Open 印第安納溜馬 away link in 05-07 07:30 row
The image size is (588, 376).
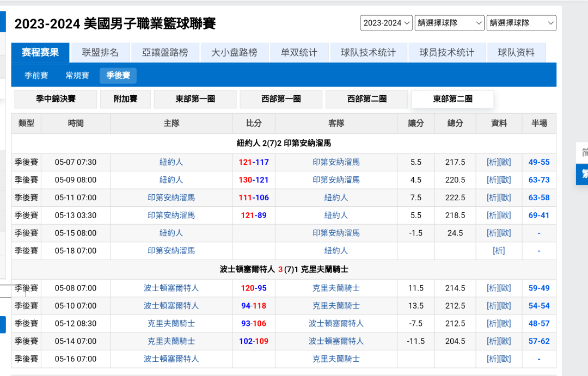[x=336, y=162]
